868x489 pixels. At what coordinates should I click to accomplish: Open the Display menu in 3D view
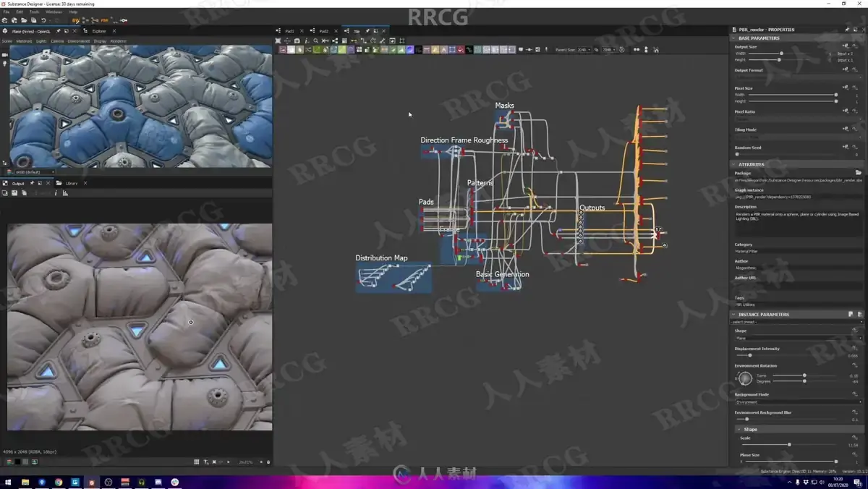100,41
